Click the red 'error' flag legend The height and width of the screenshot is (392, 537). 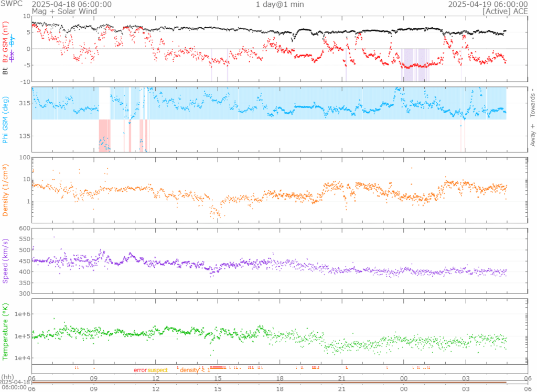[140, 370]
